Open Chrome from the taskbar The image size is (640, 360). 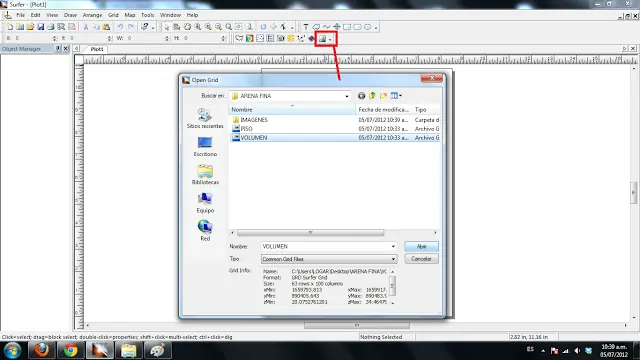click(71, 350)
